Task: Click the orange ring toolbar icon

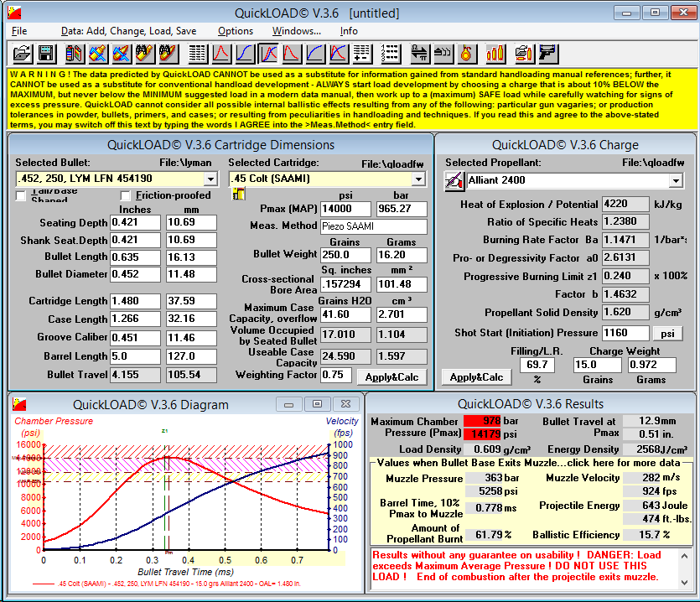Action: pos(466,54)
